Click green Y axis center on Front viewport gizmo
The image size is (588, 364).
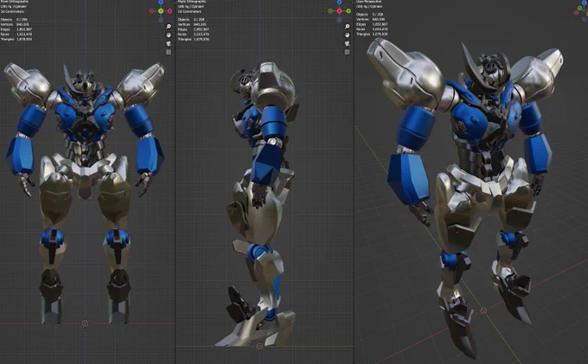point(161,11)
